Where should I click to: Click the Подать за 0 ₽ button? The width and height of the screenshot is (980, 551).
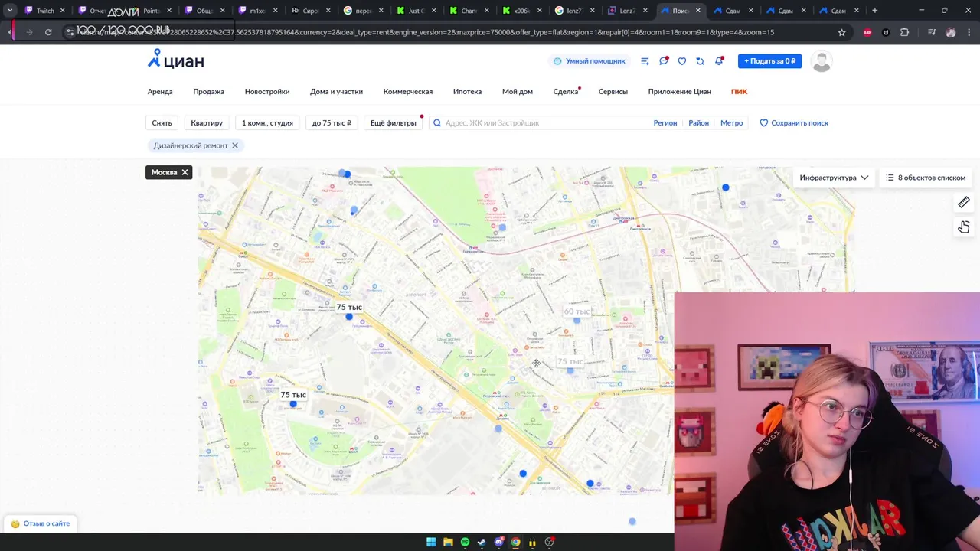click(769, 61)
